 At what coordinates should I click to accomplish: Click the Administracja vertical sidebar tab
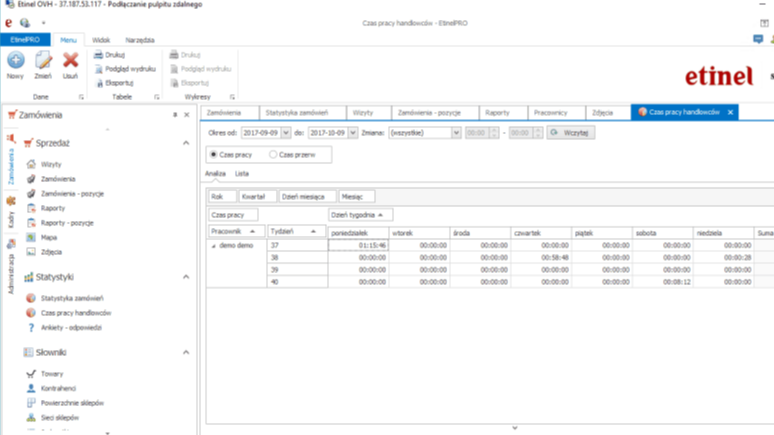(10, 267)
